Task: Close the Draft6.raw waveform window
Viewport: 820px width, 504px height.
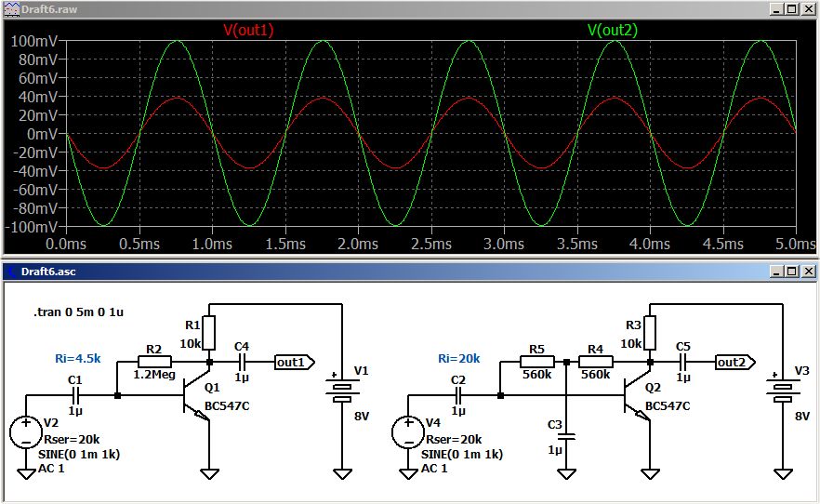Action: click(x=809, y=9)
